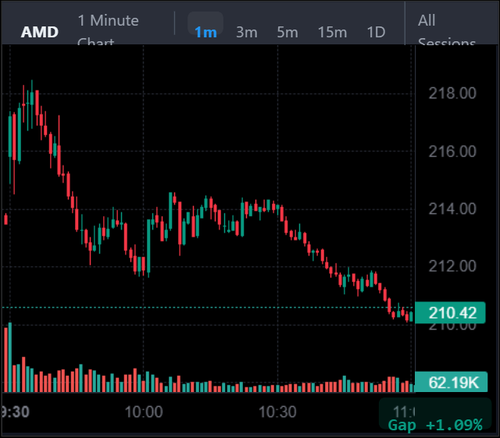
Task: Click the 10:30 time axis label
Action: tap(278, 412)
